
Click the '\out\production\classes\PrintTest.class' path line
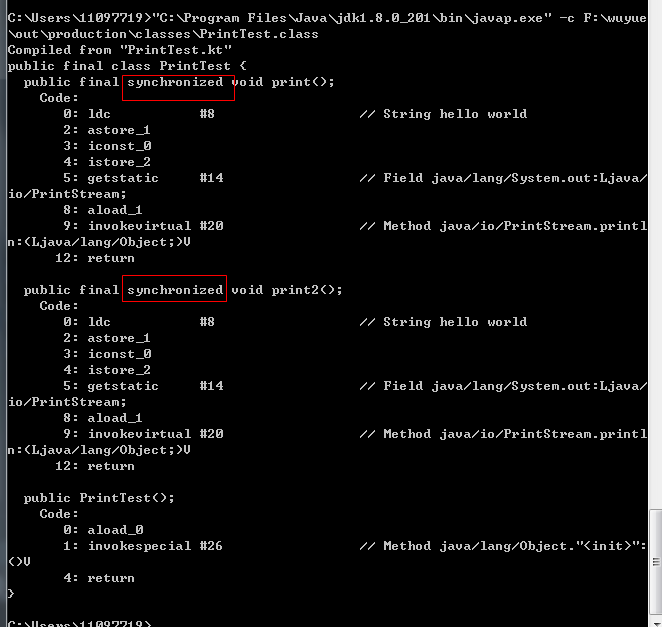click(x=163, y=34)
